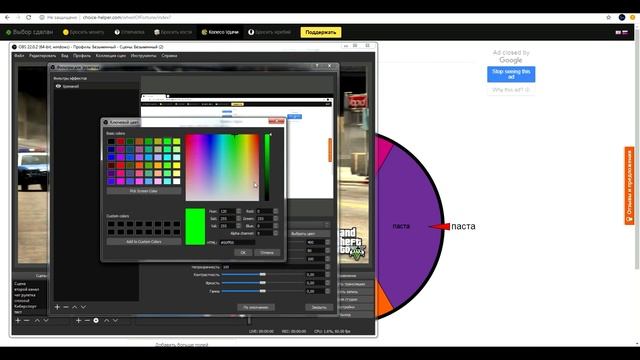The width and height of the screenshot is (640, 360).
Task: Click 'Stop seeing this ad' button
Action: pyautogui.click(x=511, y=74)
